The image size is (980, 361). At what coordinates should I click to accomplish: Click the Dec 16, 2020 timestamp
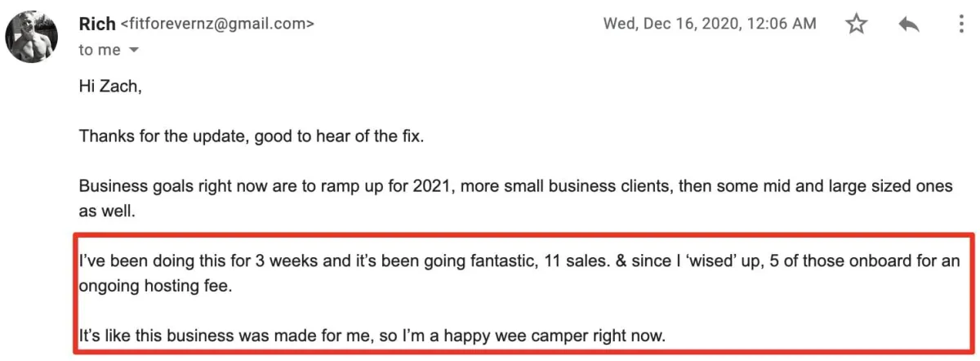(x=709, y=25)
